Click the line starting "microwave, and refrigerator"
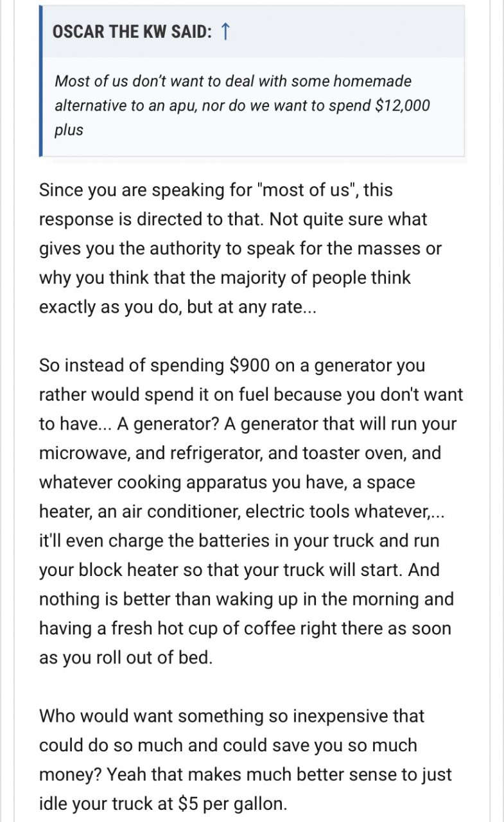Viewport: 504px width, 822px height. (240, 453)
